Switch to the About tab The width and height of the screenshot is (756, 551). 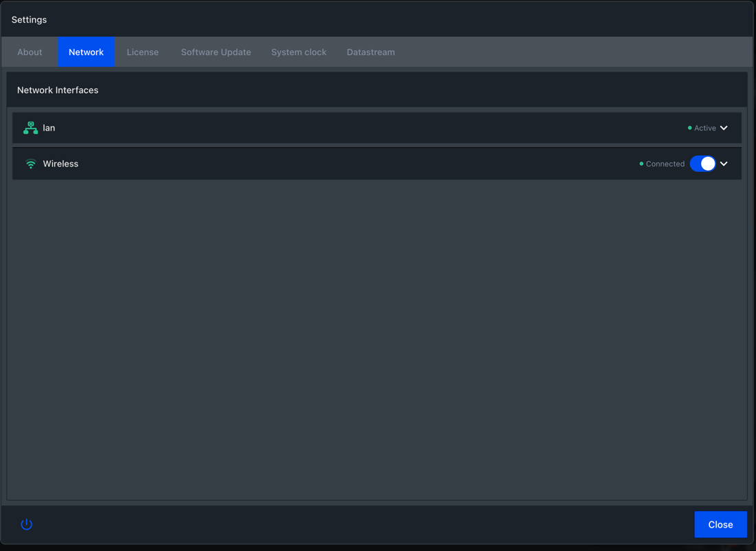(x=30, y=52)
